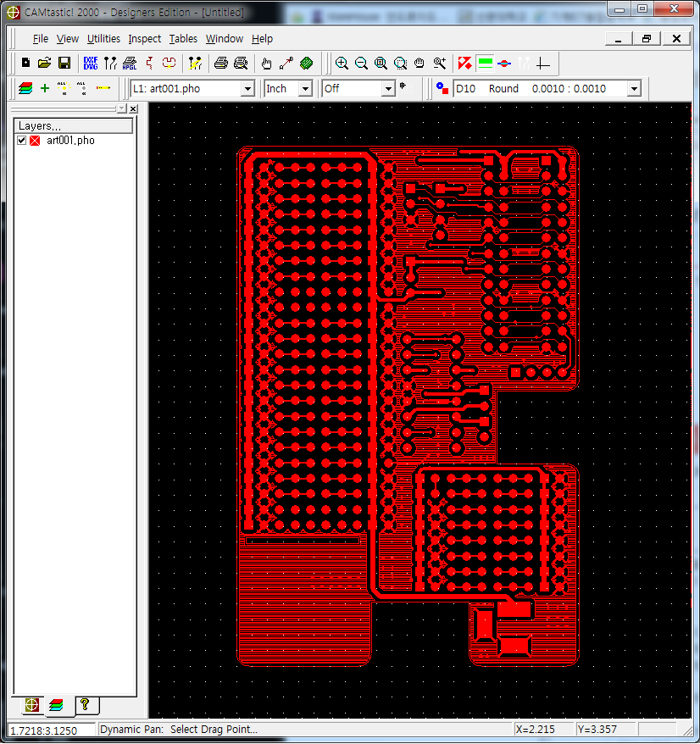Click the green plus add icon
The image size is (700, 744).
point(45,88)
